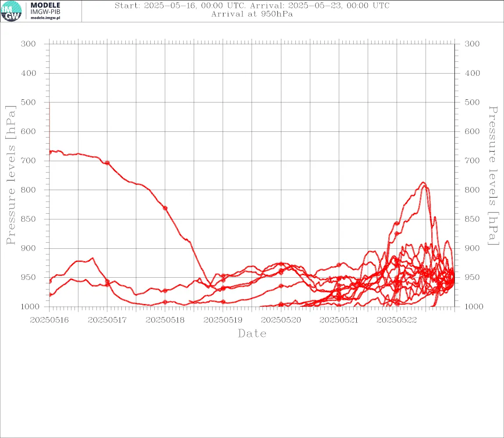Click the right axis 'Pressure levels [hPa]' title

(x=493, y=176)
